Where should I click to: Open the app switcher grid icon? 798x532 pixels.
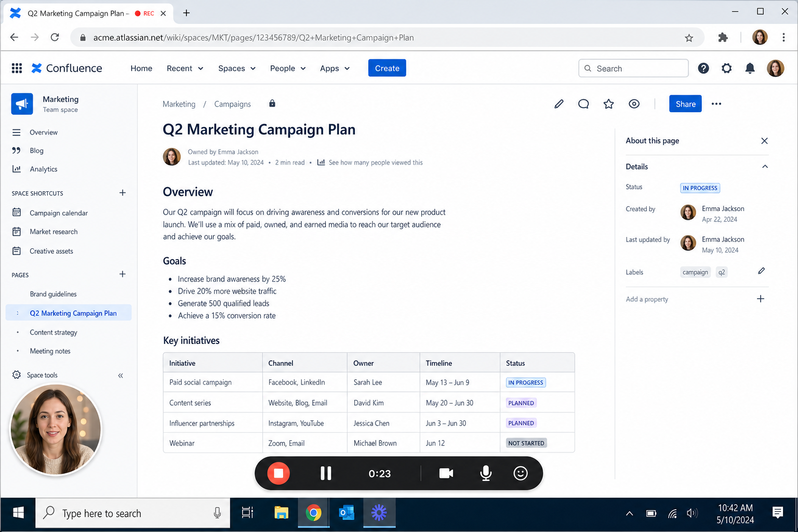click(x=17, y=68)
